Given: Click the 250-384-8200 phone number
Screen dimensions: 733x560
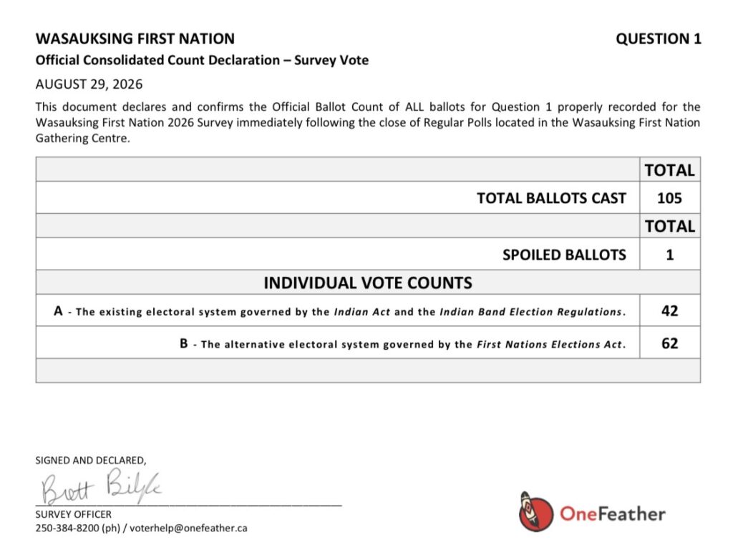Looking at the screenshot, I should coord(67,529).
